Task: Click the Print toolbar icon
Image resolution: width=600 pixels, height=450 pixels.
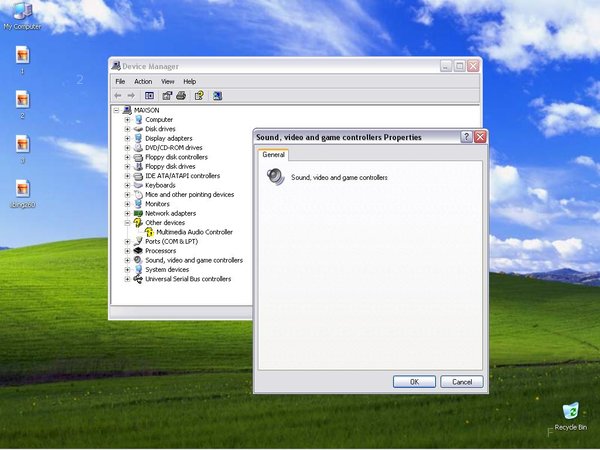Action: (x=181, y=96)
